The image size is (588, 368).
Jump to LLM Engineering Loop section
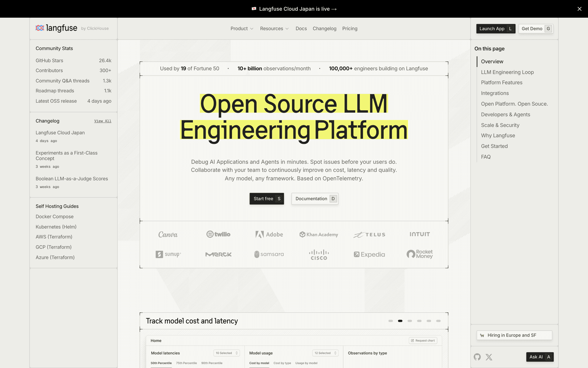coord(507,72)
